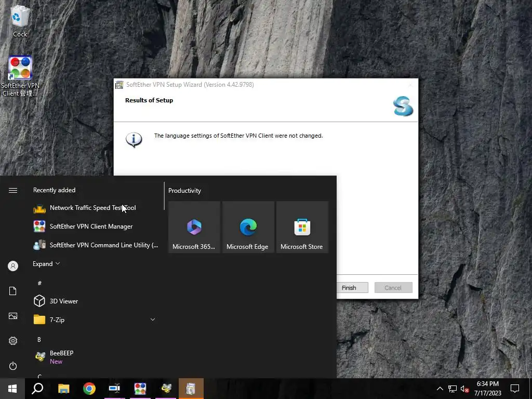532x399 pixels.
Task: Click the user account icon
Action: pos(13,266)
